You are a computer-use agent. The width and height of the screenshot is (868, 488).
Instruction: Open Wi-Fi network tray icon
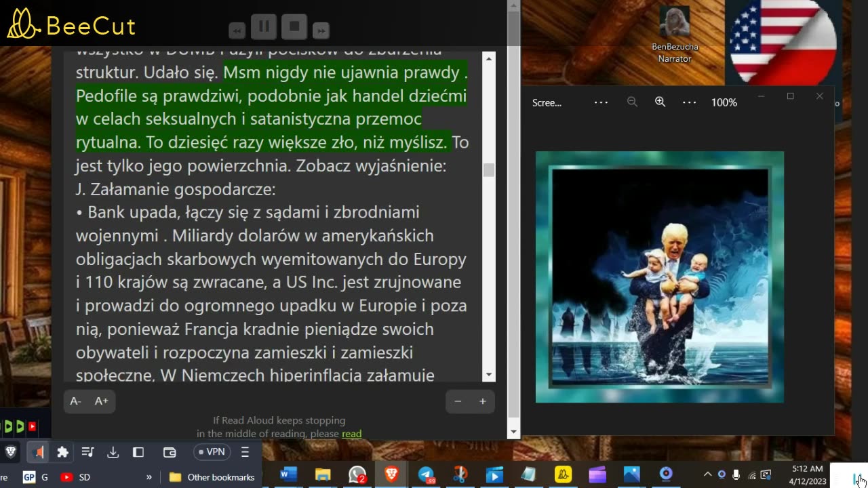point(751,474)
